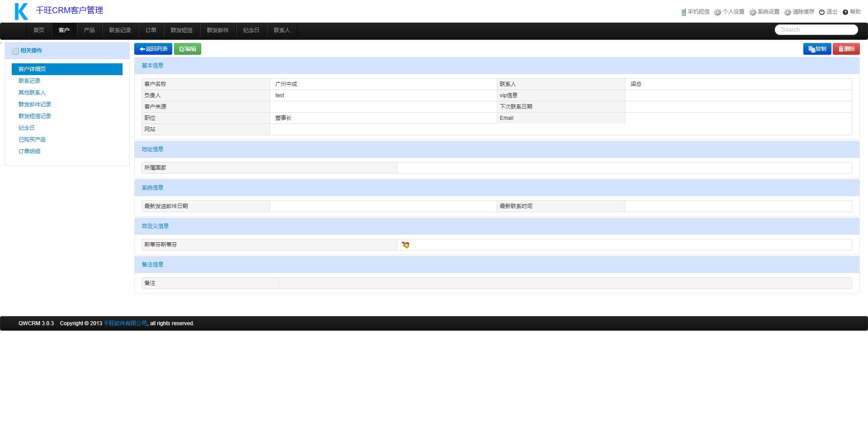Click the 下次联系日期 label

[516, 107]
